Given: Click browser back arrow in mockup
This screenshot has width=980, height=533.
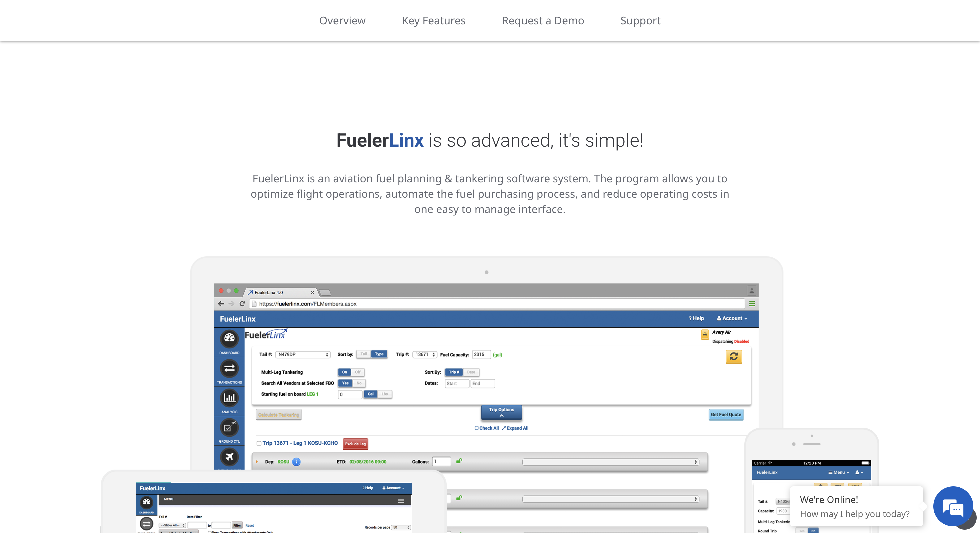Looking at the screenshot, I should (x=221, y=304).
